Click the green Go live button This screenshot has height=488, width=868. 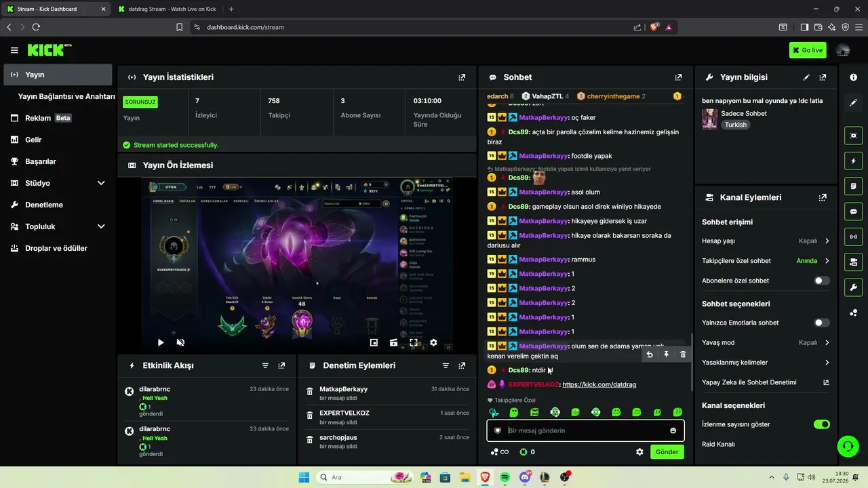(x=808, y=50)
